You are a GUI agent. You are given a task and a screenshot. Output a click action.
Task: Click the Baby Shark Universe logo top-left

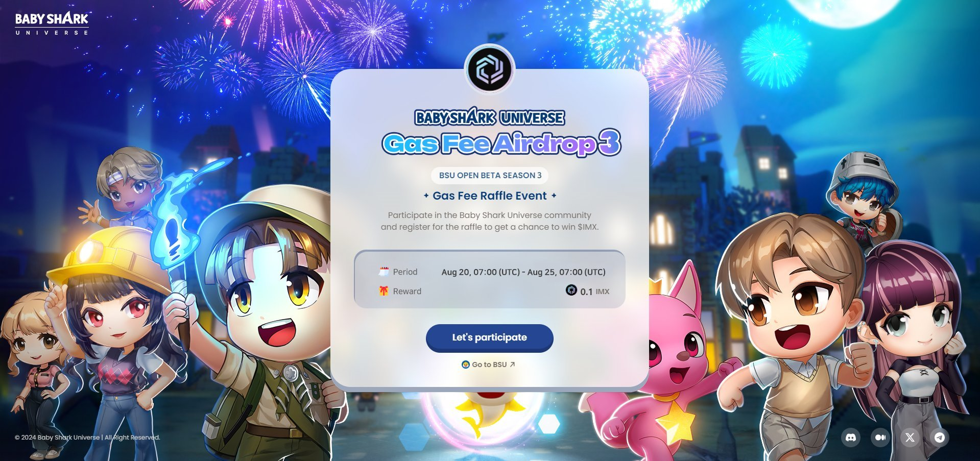click(x=52, y=23)
